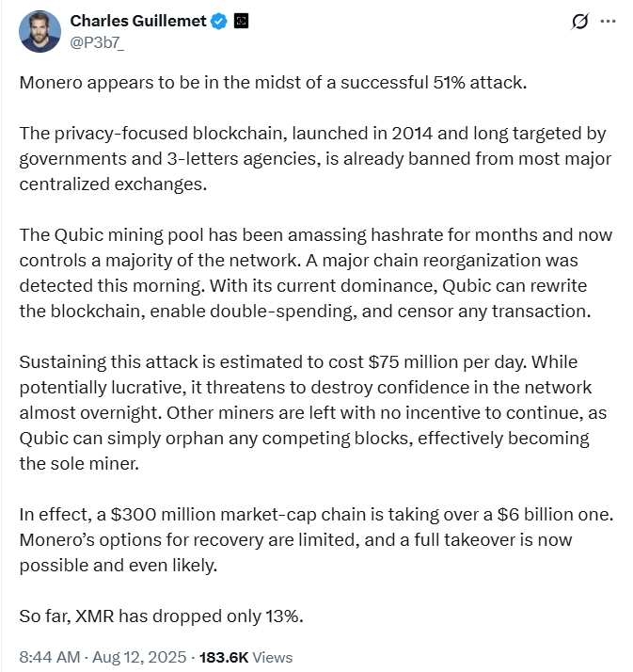Image resolution: width=633 pixels, height=672 pixels.
Task: Click the words 'centralized exchanges.'
Action: click(113, 184)
